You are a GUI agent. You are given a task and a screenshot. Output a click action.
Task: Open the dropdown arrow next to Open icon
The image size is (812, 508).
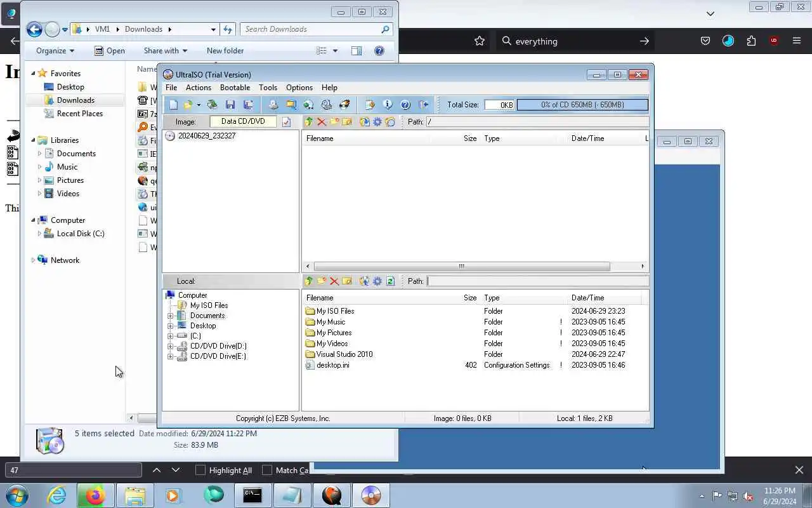pos(199,105)
